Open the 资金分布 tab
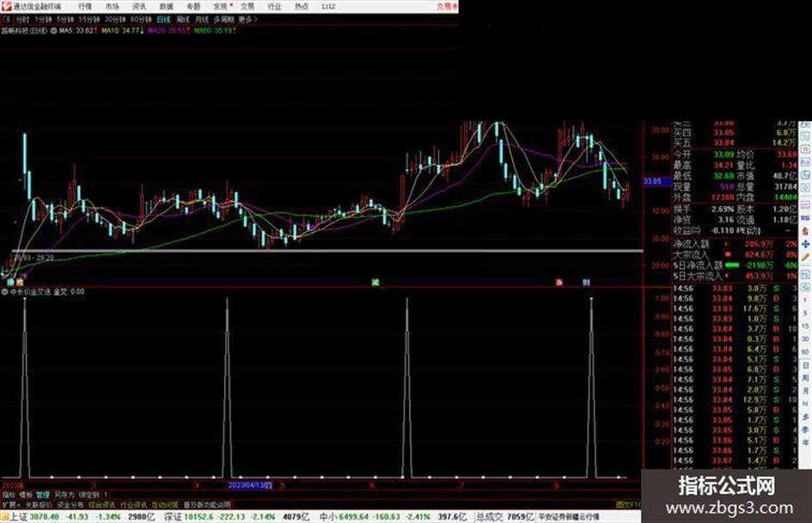The height and width of the screenshot is (523, 812). [x=70, y=504]
